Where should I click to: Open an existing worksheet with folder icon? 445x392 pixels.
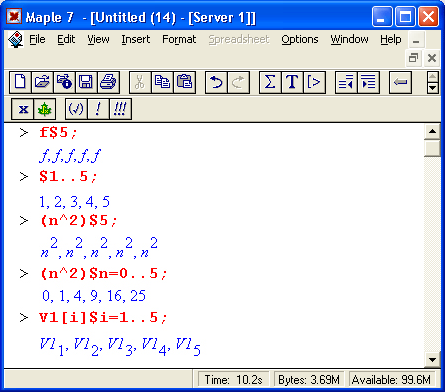coord(42,82)
